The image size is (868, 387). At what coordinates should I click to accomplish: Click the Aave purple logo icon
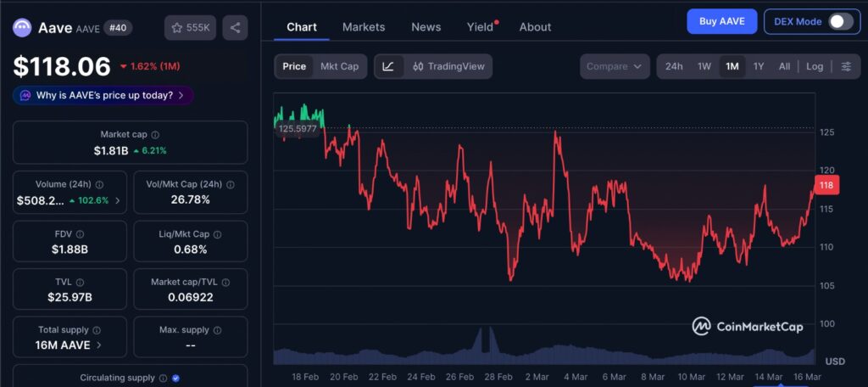(x=22, y=28)
